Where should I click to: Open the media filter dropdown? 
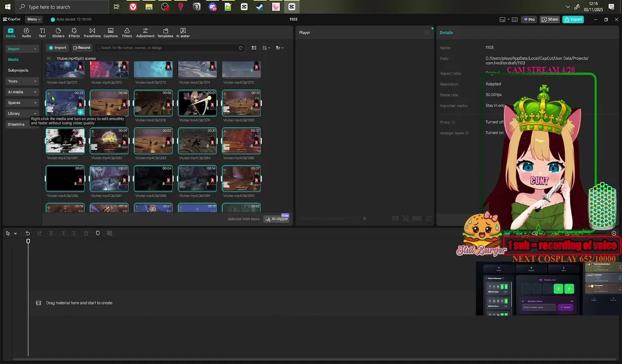coord(279,48)
